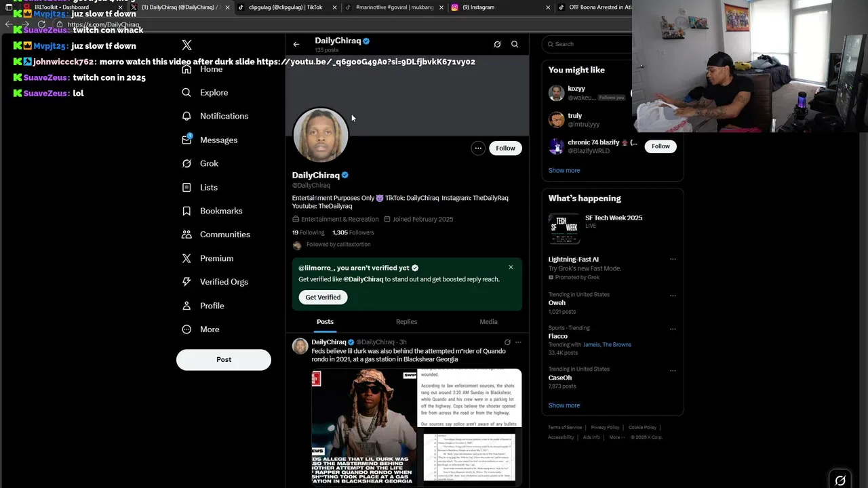
Task: Open options for CaseOh trend
Action: tap(673, 370)
